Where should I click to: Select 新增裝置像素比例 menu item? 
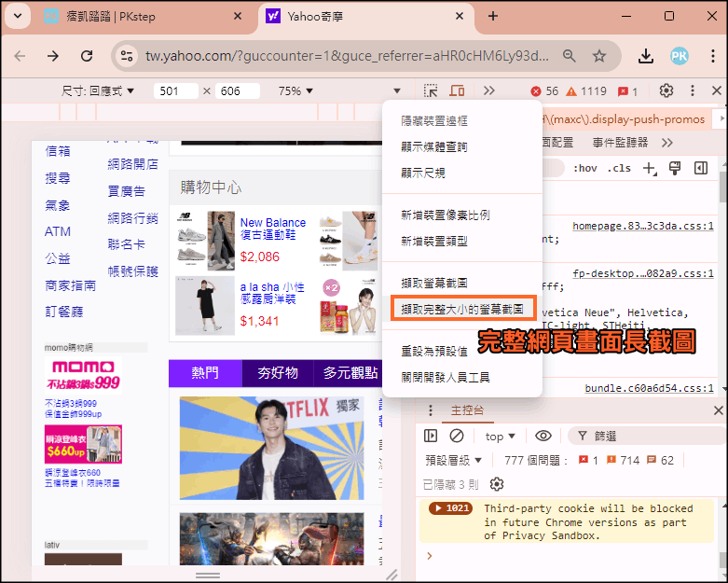tap(462, 215)
